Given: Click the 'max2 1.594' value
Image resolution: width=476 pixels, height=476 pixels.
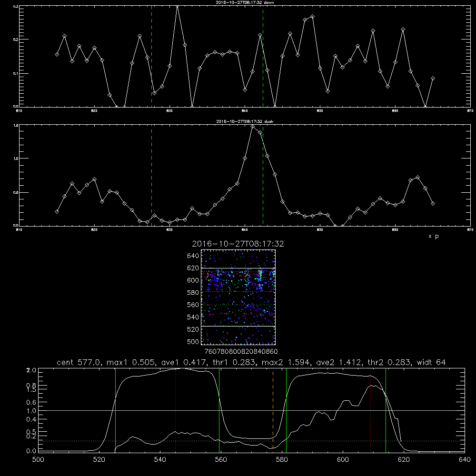Looking at the screenshot, I should pyautogui.click(x=286, y=362).
